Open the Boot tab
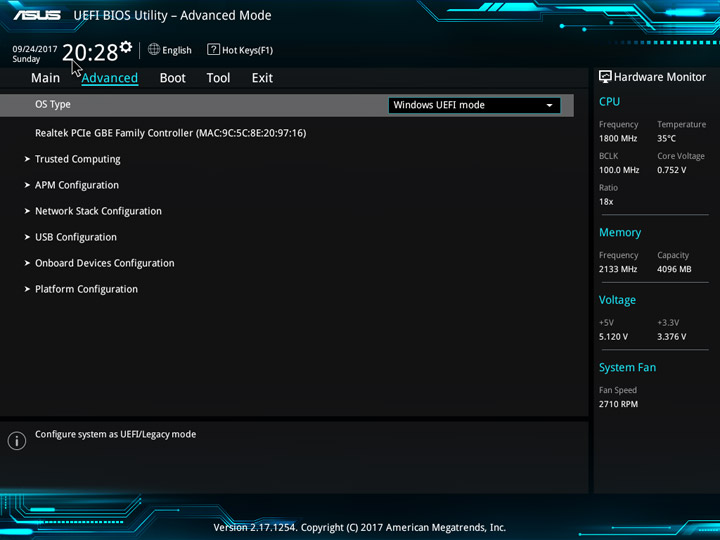 [x=173, y=78]
